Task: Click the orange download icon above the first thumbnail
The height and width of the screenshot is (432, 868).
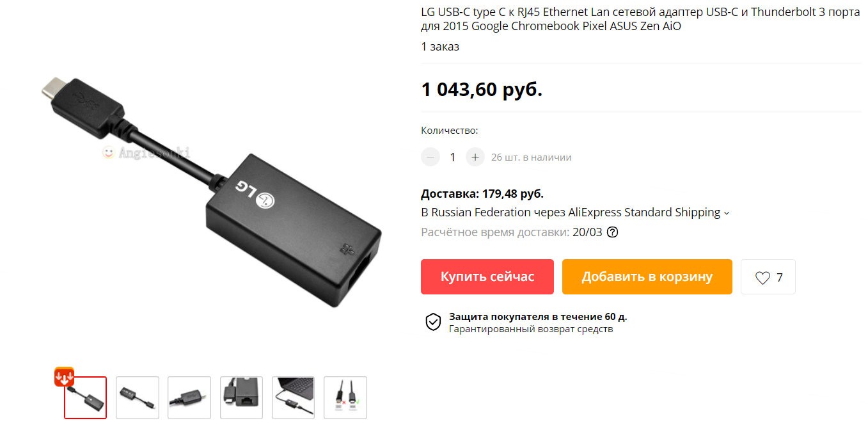Action: point(64,377)
